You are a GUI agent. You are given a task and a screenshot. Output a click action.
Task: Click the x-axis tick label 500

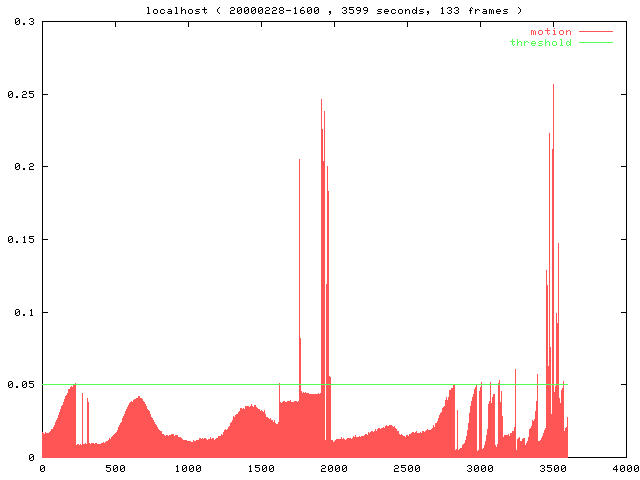tap(115, 468)
